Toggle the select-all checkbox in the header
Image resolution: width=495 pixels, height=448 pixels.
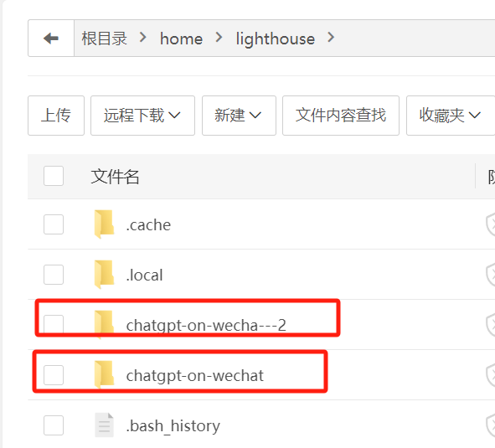[x=54, y=176]
